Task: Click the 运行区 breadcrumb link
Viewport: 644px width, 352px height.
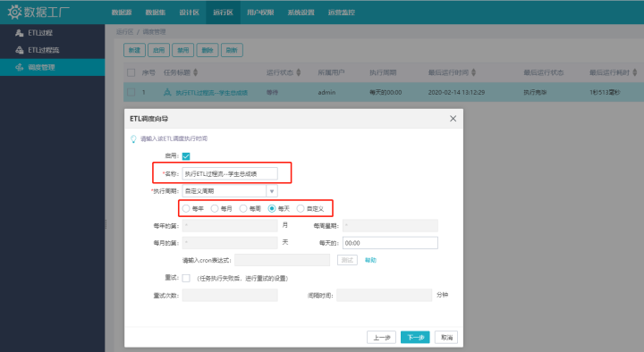Action: pos(125,32)
